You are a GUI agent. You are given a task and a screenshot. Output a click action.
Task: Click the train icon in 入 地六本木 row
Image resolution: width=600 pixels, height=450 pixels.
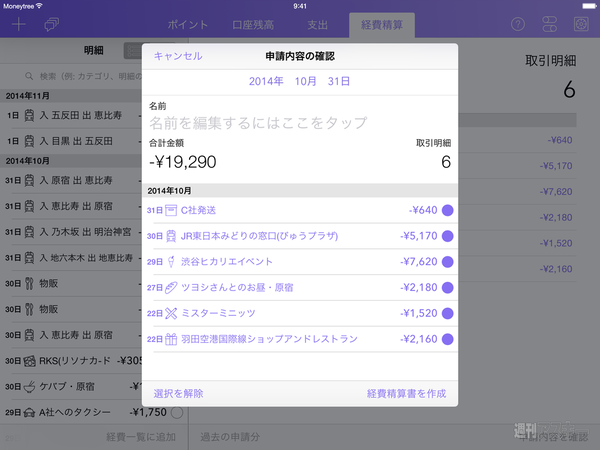(29, 258)
